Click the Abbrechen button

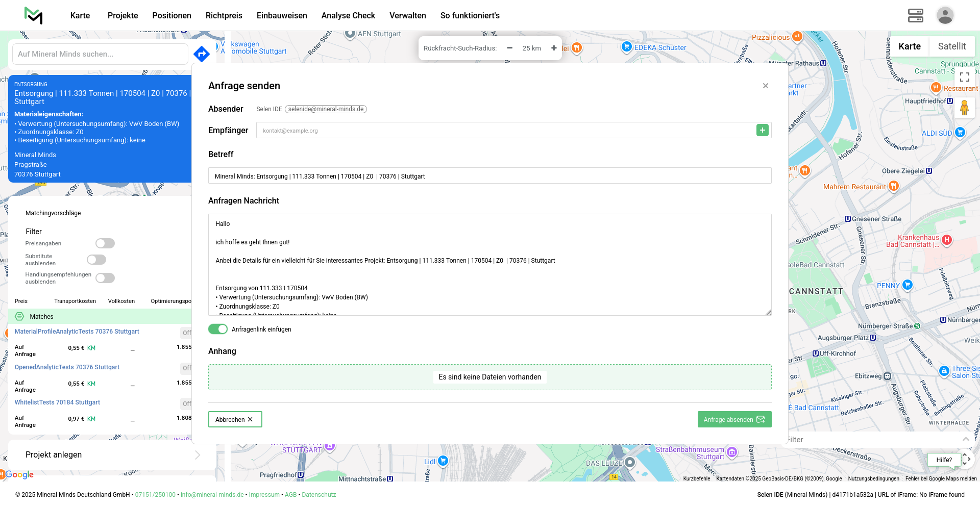235,419
